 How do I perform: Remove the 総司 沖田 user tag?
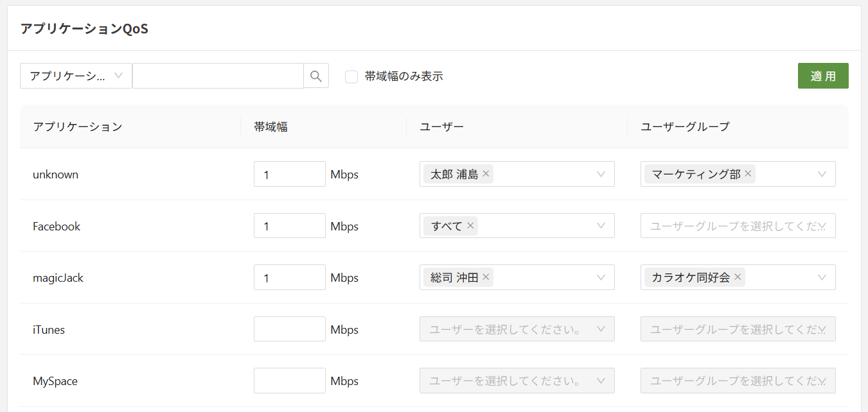(486, 277)
